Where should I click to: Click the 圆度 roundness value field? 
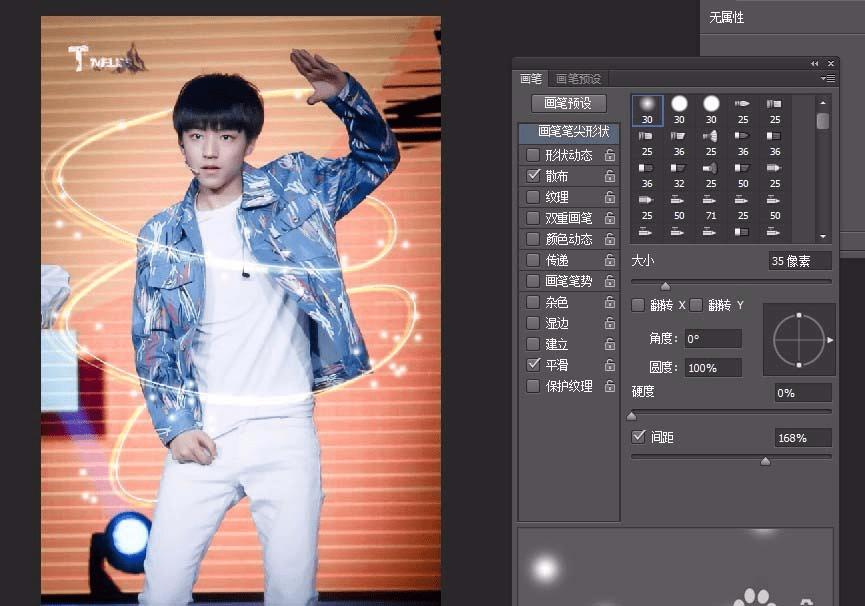[x=713, y=368]
